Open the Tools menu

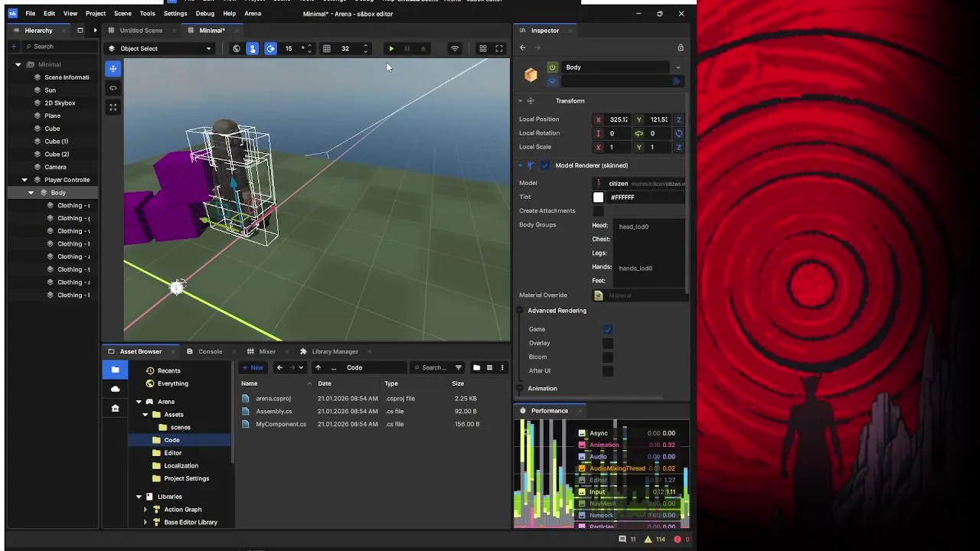tap(148, 14)
